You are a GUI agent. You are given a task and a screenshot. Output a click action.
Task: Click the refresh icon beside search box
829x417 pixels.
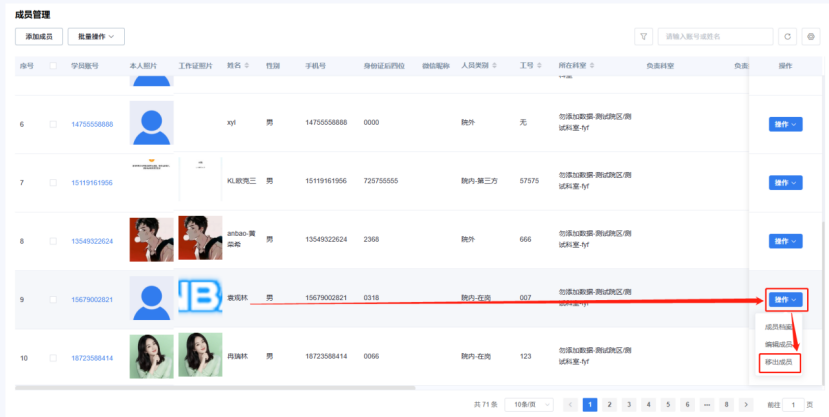pos(787,36)
